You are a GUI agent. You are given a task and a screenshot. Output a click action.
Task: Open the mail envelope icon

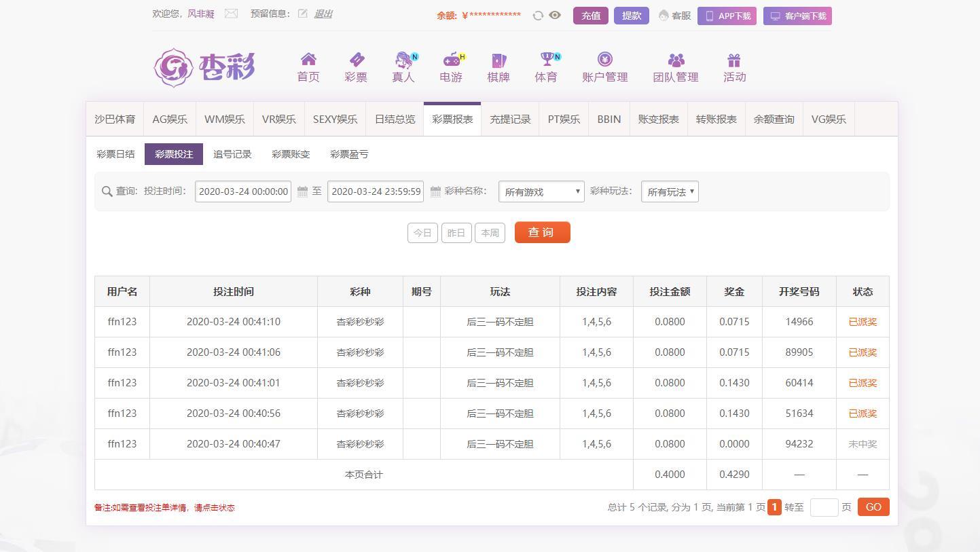(x=231, y=14)
